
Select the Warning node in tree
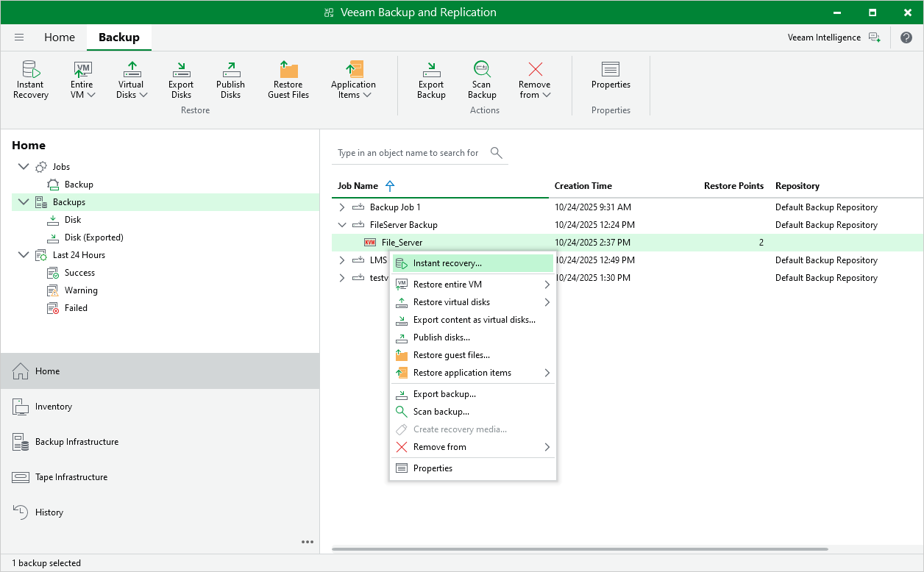(81, 290)
